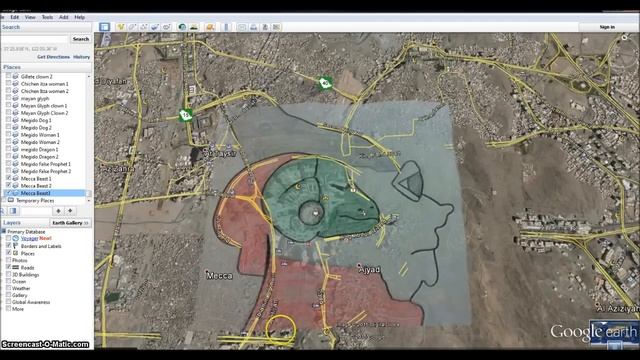Screen dimensions: 640x360
Task: Open the Earth Gallery button
Action: click(x=70, y=223)
